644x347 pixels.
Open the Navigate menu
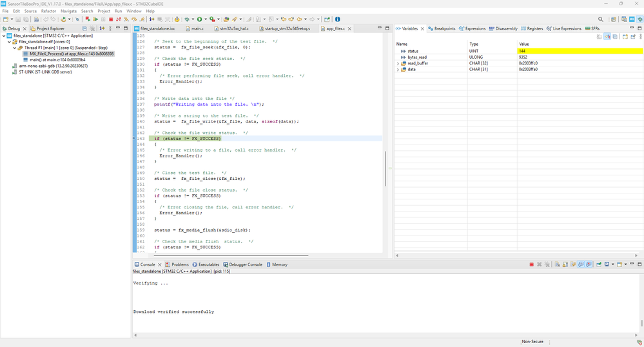(68, 11)
